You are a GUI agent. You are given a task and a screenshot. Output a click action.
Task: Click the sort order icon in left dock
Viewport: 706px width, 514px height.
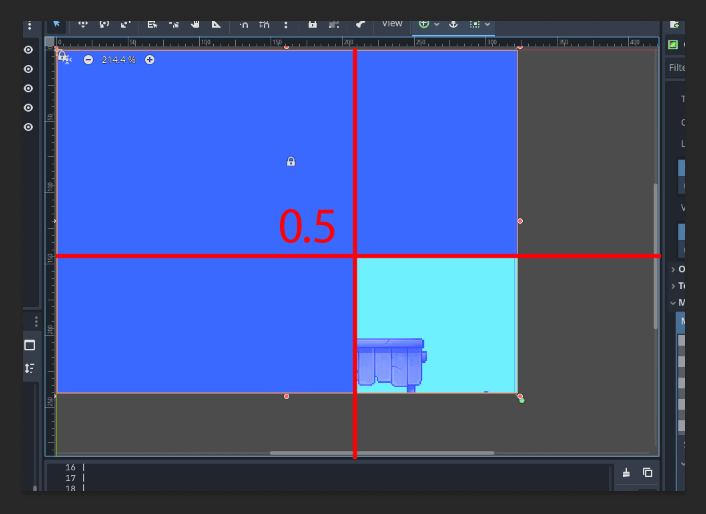pyautogui.click(x=30, y=368)
